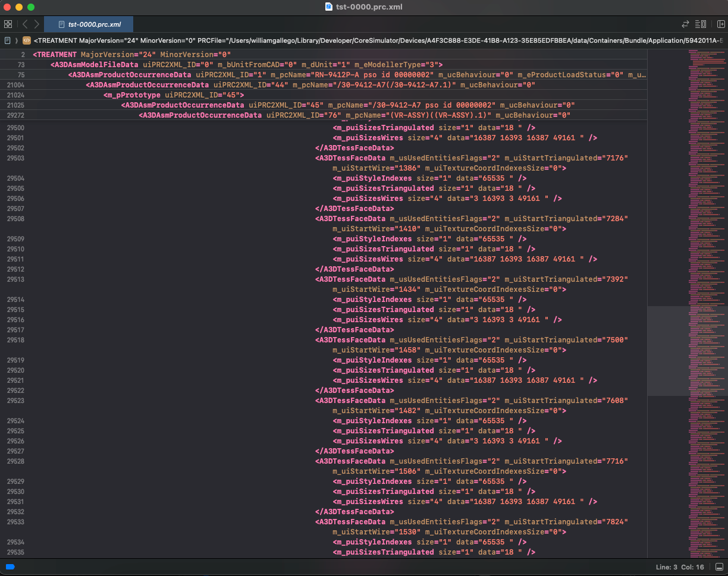Click the Line: 3 Col: 16 status indicator

pos(680,567)
